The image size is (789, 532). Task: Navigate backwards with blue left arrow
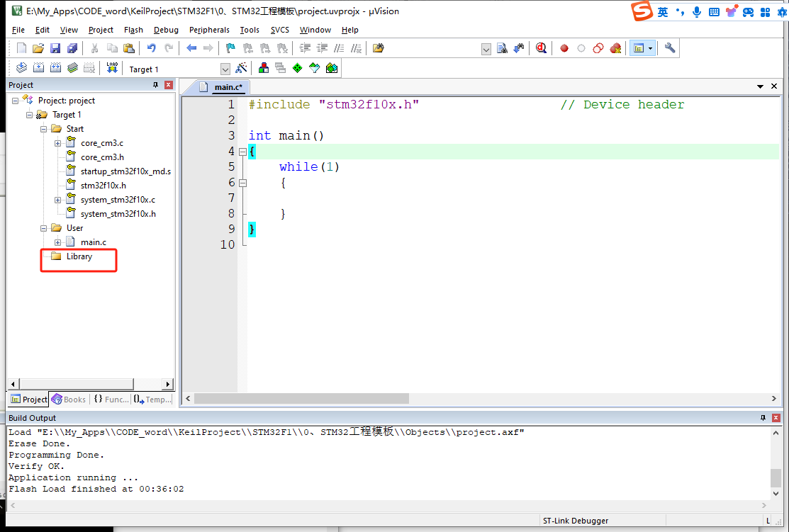click(x=191, y=48)
